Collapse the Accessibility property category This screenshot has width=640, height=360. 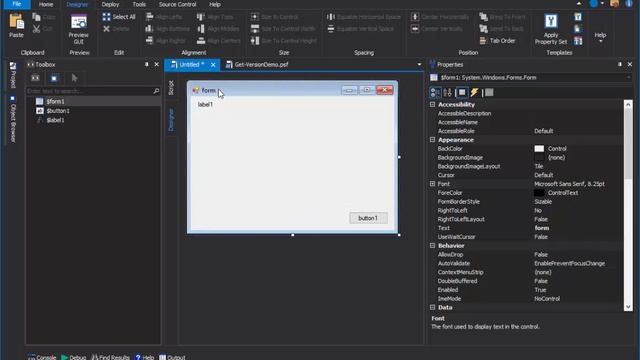tap(432, 104)
